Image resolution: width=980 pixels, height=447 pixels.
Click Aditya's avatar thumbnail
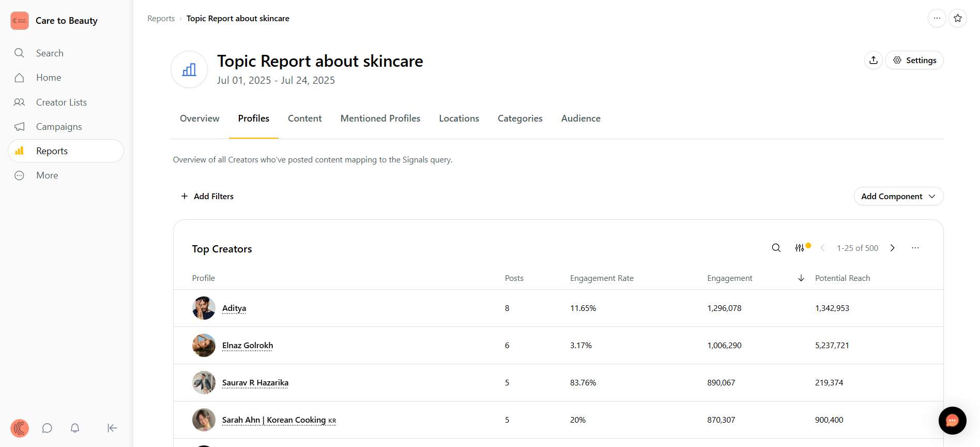(204, 308)
